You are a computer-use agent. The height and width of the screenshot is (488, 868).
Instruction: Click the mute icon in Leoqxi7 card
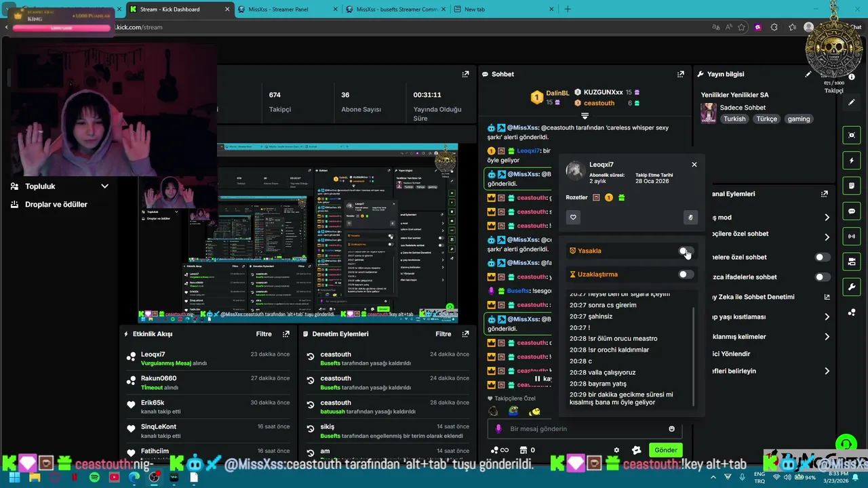[x=690, y=218]
